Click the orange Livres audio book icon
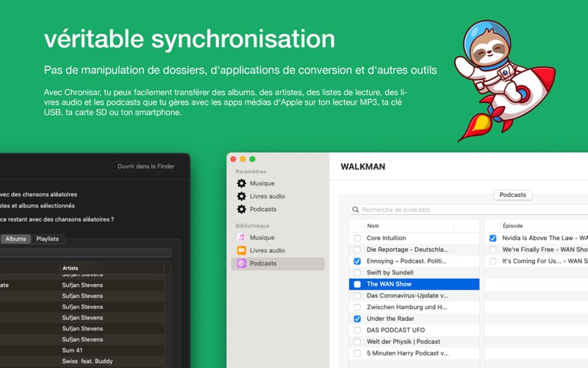This screenshot has width=588, height=368. pyautogui.click(x=242, y=250)
